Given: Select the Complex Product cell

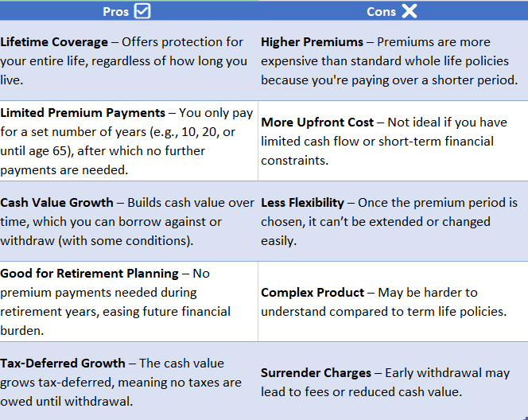Looking at the screenshot, I should tap(393, 301).
